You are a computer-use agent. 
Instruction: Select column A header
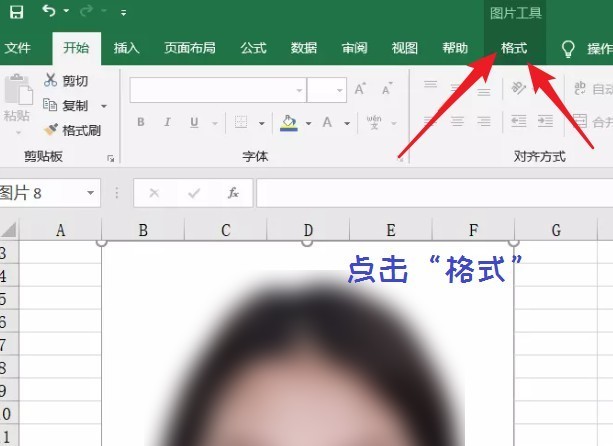coord(60,230)
